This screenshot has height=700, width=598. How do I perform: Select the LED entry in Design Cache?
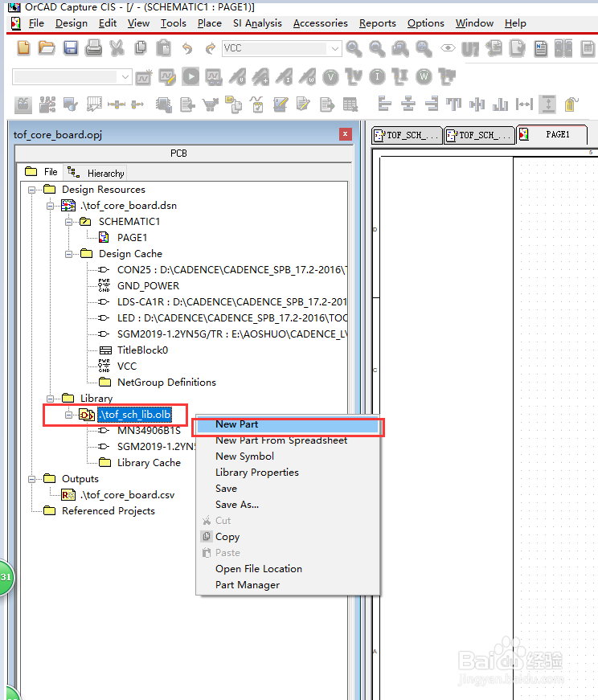click(231, 318)
